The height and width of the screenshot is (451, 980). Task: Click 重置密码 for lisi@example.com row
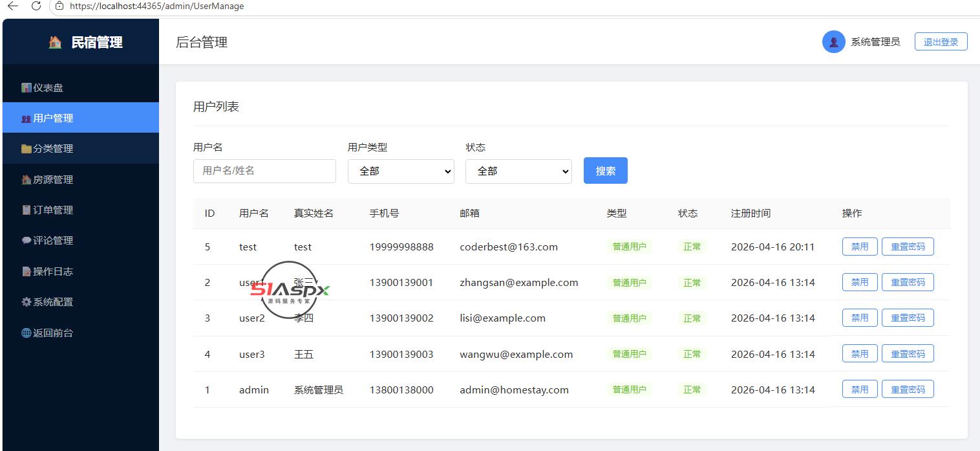[908, 318]
